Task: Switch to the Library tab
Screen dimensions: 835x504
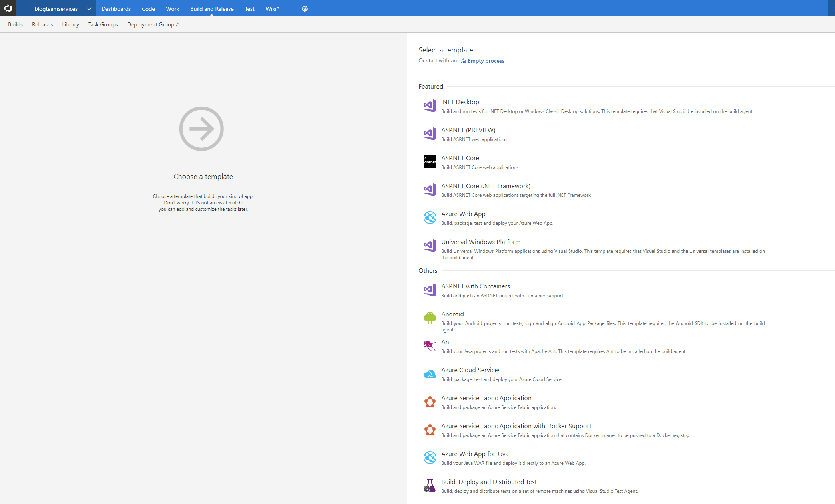Action: (x=70, y=24)
